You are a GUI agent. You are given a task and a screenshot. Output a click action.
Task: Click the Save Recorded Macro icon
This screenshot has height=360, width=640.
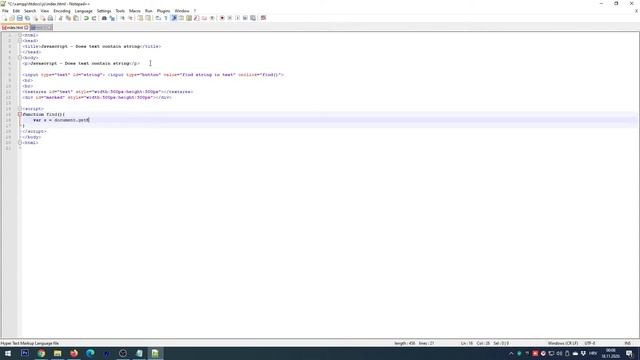[253, 18]
